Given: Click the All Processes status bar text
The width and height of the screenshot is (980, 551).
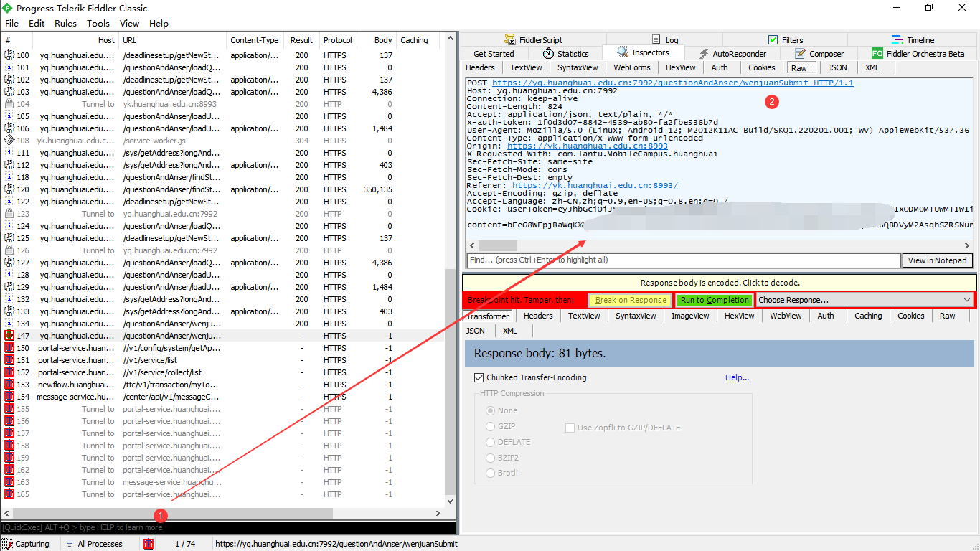Looking at the screenshot, I should coord(100,544).
